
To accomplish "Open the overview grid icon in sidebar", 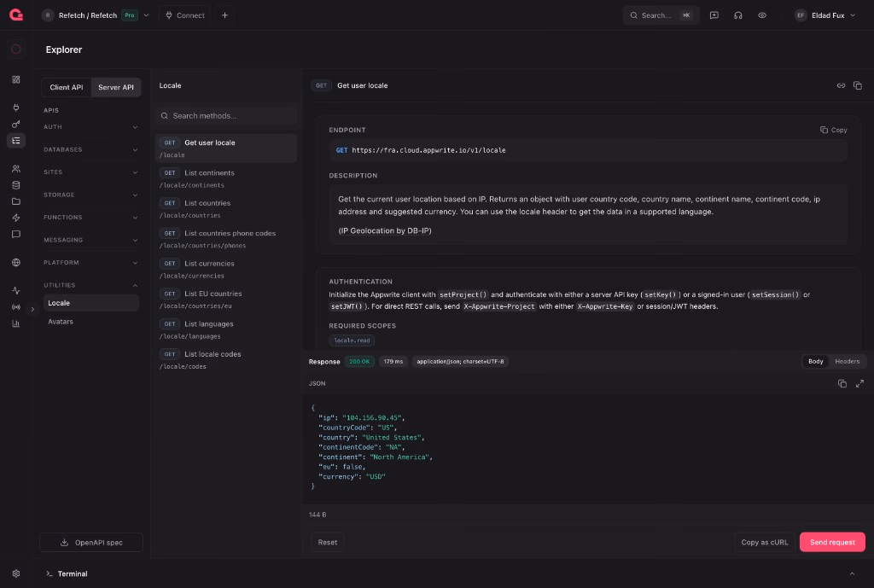I will 16,79.
